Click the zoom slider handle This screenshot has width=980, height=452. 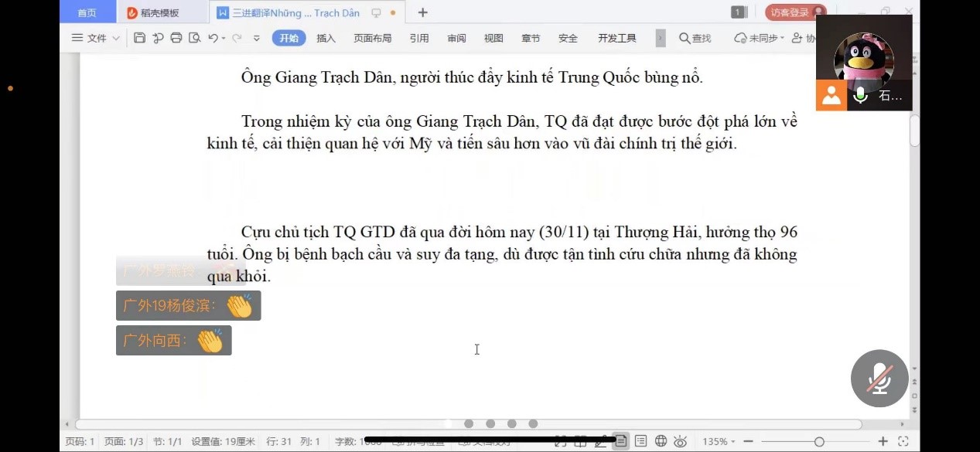[819, 441]
